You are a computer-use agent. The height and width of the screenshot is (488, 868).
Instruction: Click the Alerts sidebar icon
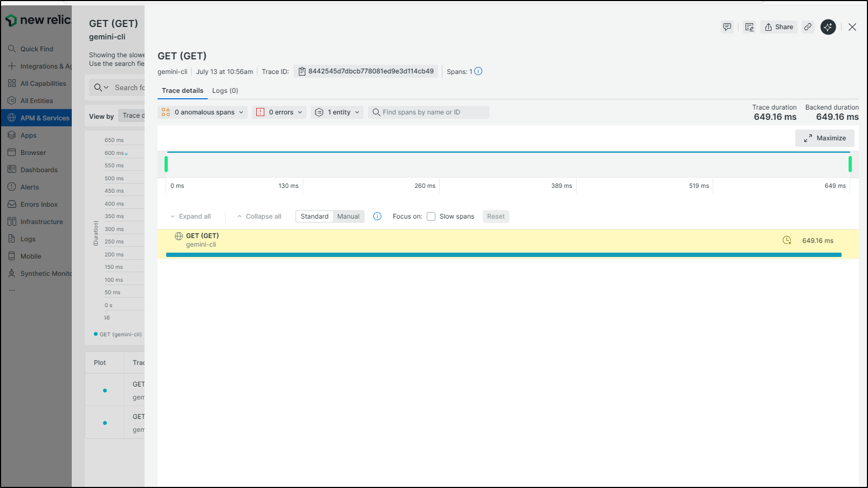pos(12,187)
